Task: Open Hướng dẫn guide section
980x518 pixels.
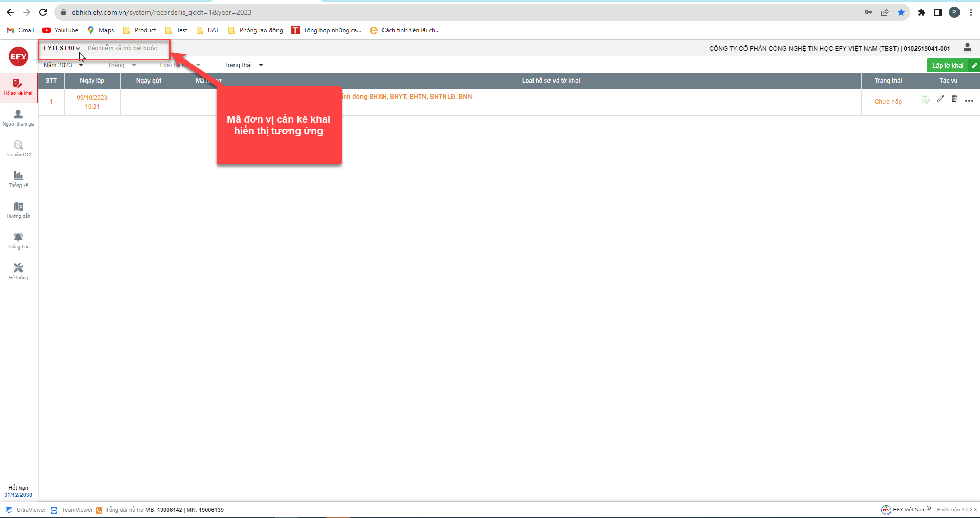Action: pyautogui.click(x=18, y=210)
